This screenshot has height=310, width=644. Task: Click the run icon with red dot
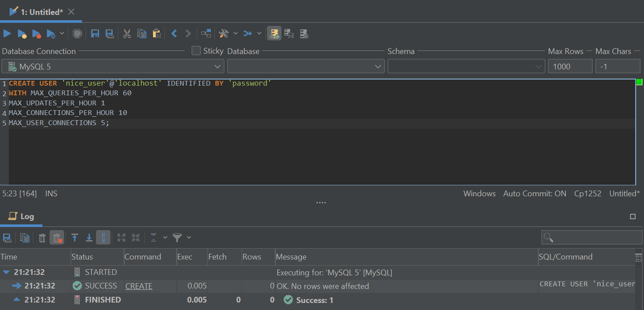point(36,33)
